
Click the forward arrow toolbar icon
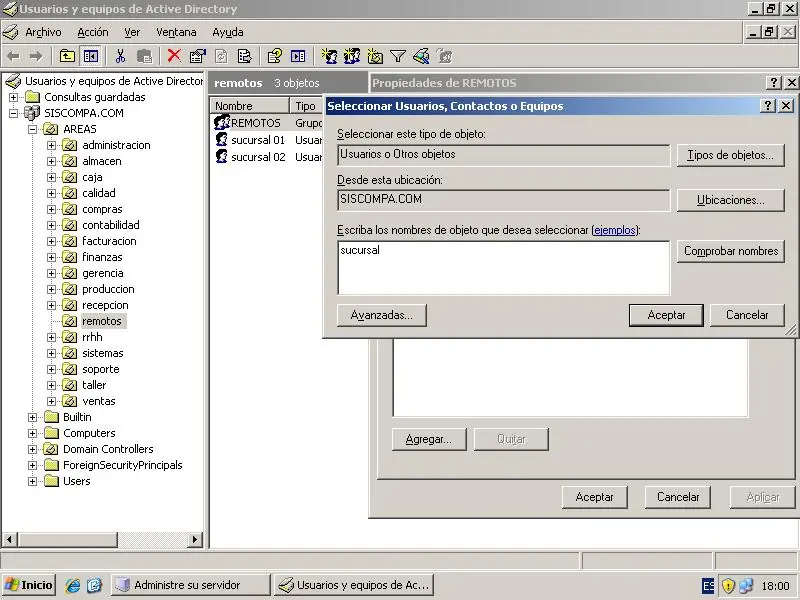click(36, 56)
